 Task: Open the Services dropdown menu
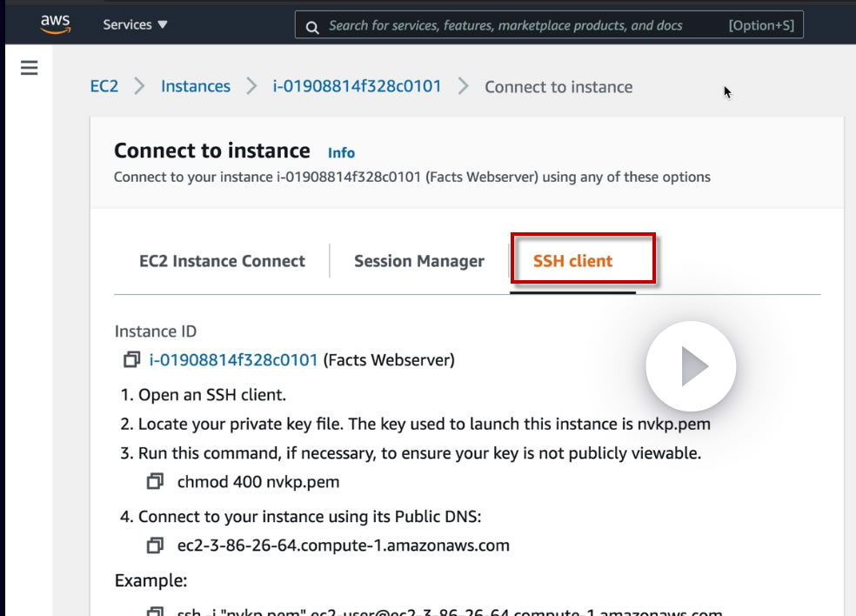pyautogui.click(x=135, y=25)
